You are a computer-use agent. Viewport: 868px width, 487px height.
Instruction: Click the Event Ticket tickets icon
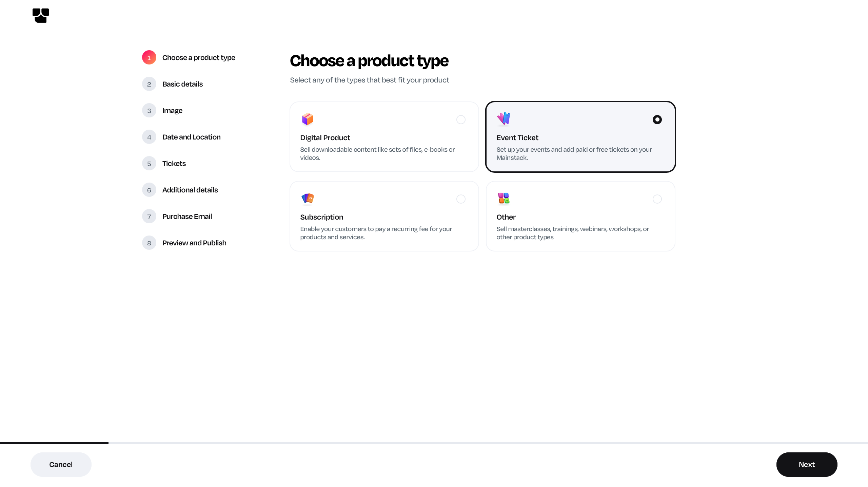[504, 118]
